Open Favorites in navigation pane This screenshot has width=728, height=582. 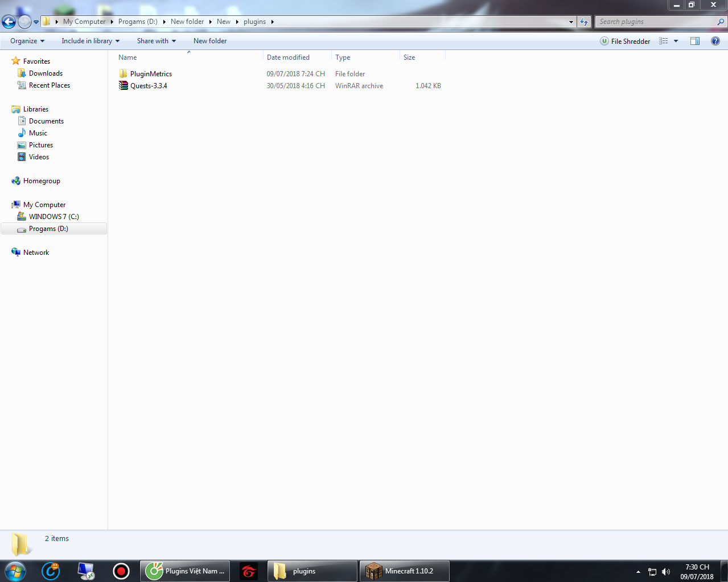(36, 61)
